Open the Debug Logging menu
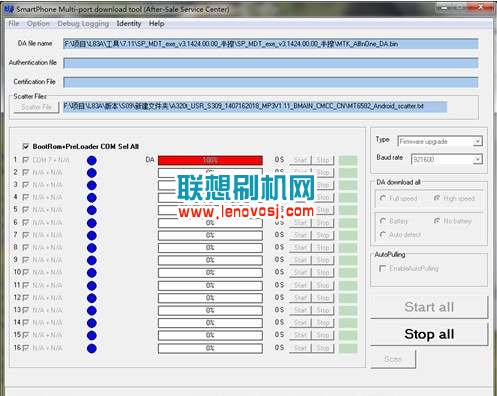This screenshot has height=396, width=497. pyautogui.click(x=83, y=24)
